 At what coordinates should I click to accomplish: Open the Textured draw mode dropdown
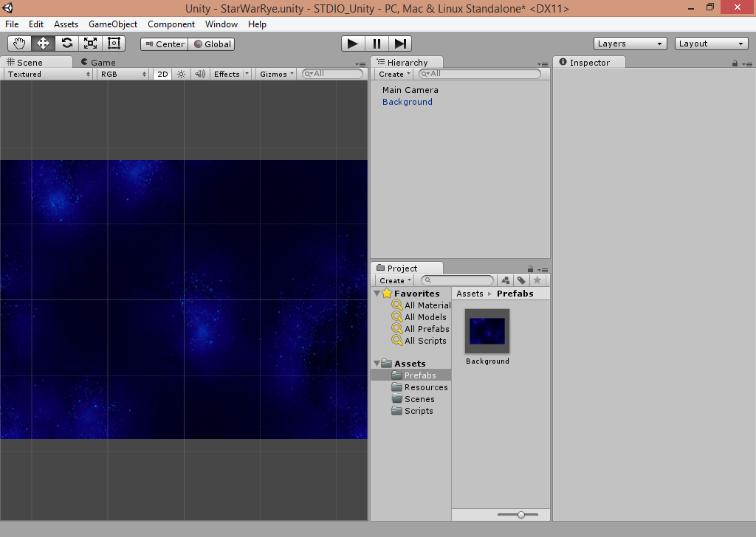point(48,74)
